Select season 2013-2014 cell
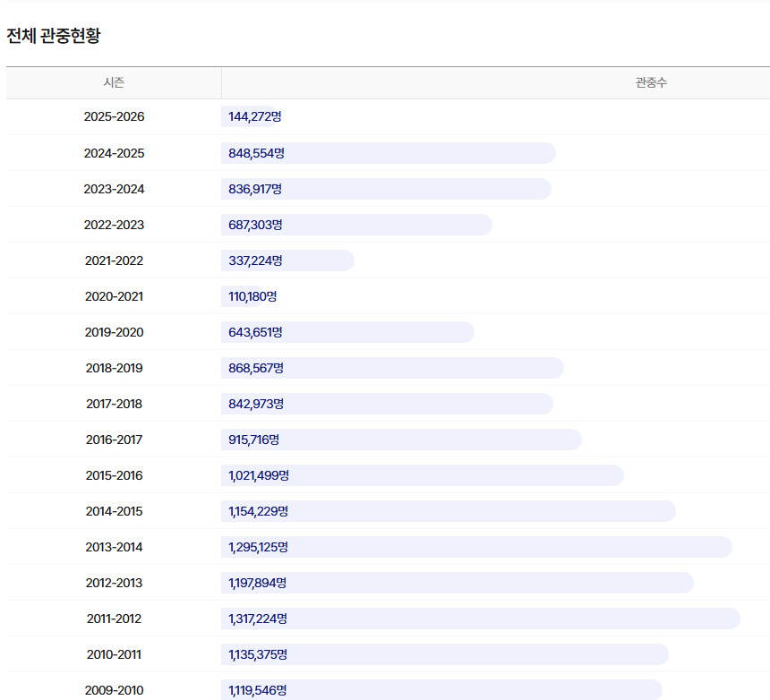The width and height of the screenshot is (770, 700). (114, 547)
